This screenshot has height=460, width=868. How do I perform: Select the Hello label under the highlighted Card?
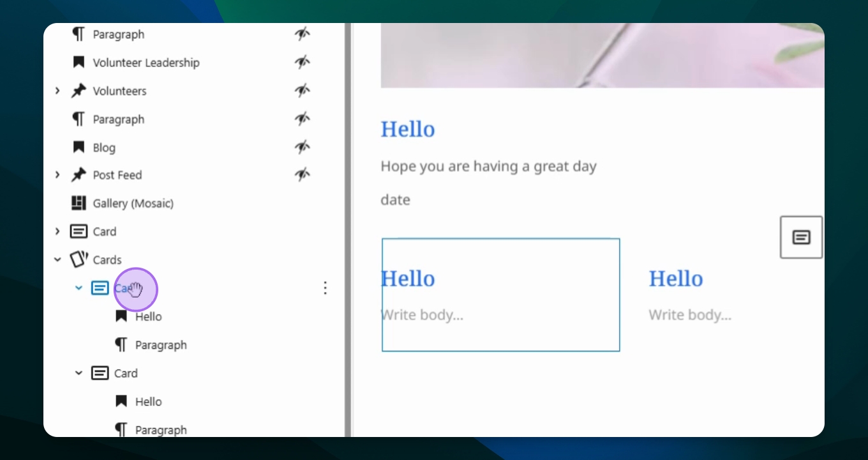click(149, 316)
